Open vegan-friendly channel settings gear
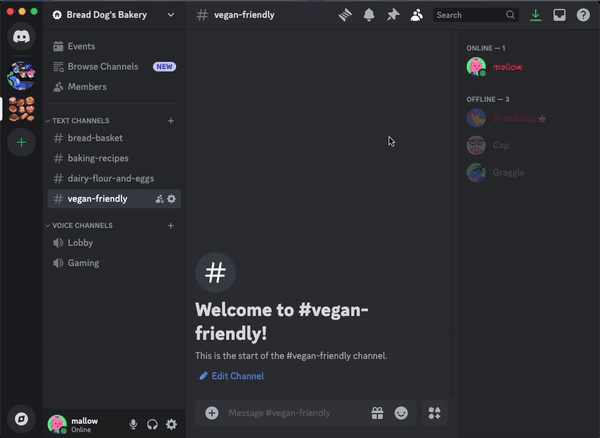 click(171, 199)
